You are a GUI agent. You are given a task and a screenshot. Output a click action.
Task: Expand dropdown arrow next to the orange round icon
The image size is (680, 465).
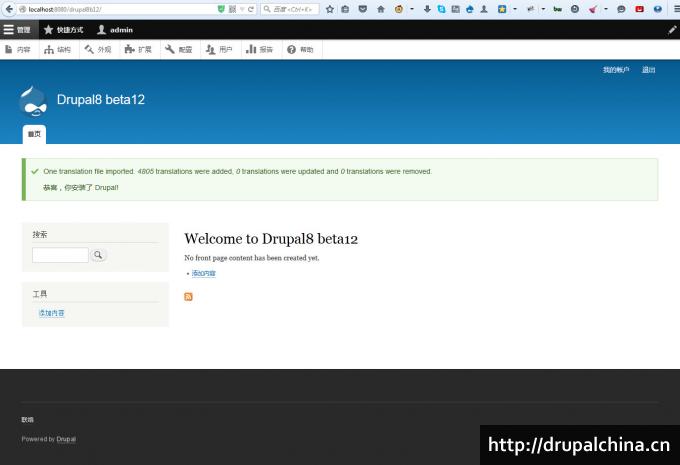coord(412,9)
